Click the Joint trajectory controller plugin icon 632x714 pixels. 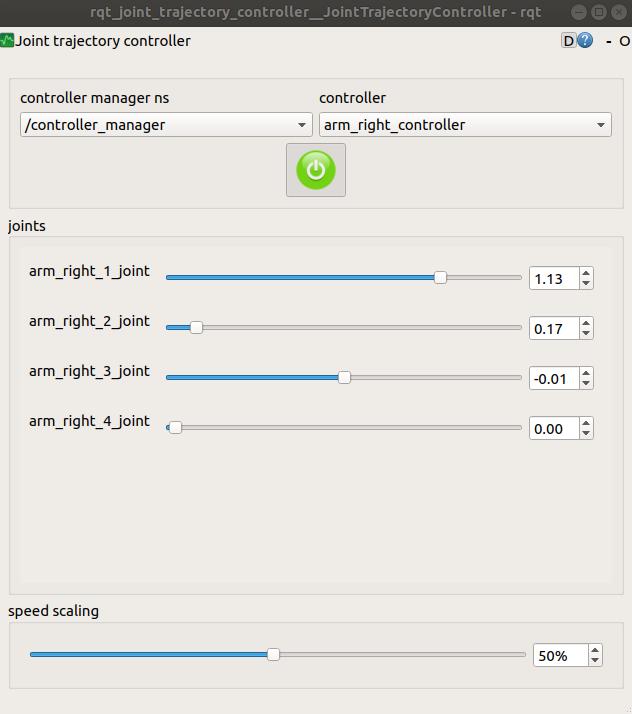click(x=8, y=41)
